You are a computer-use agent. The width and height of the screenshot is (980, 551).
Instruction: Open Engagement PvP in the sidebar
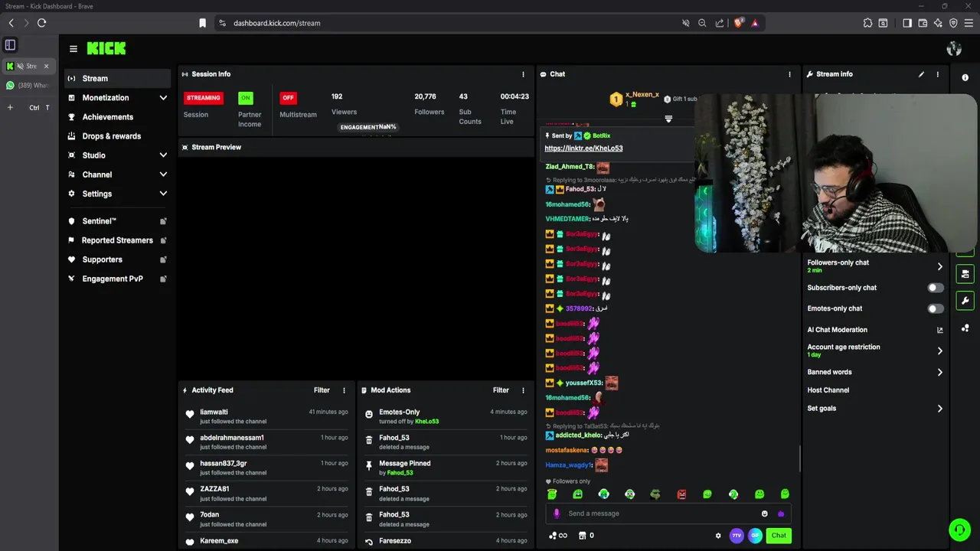(x=116, y=279)
